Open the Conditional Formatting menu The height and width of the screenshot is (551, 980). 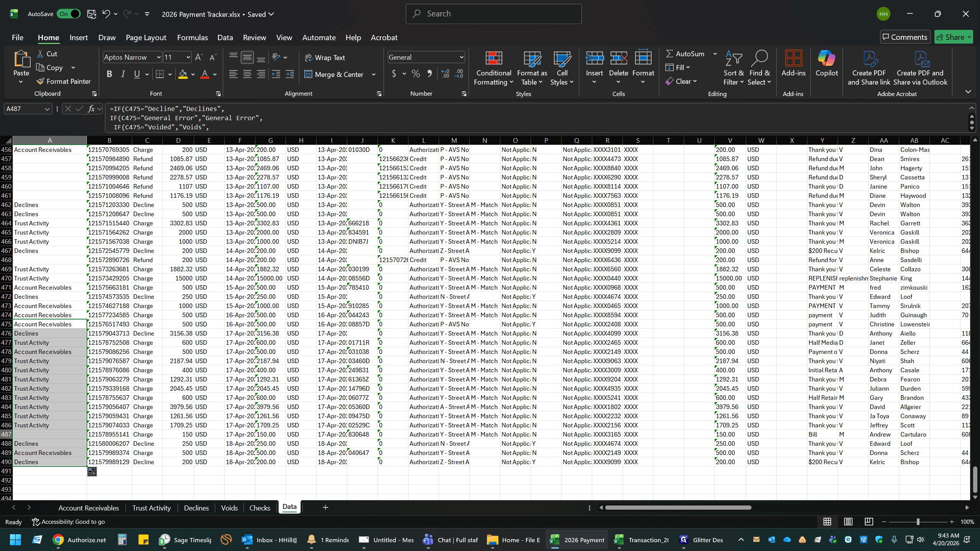pyautogui.click(x=493, y=68)
